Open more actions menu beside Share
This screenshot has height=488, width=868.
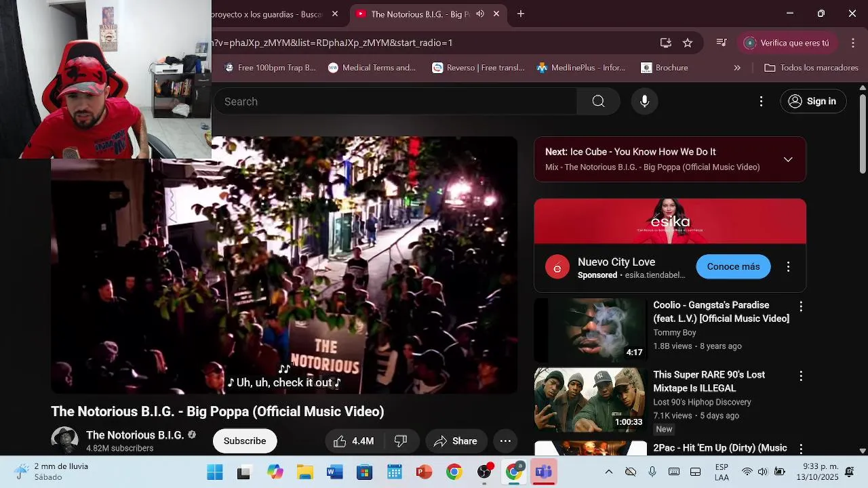pos(505,441)
